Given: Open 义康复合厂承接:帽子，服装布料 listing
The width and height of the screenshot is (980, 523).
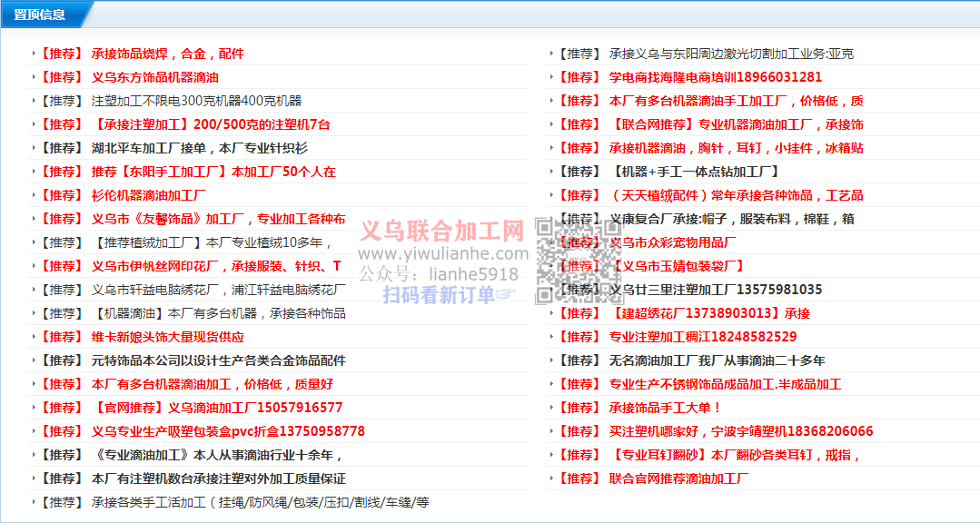Looking at the screenshot, I should point(732,220).
